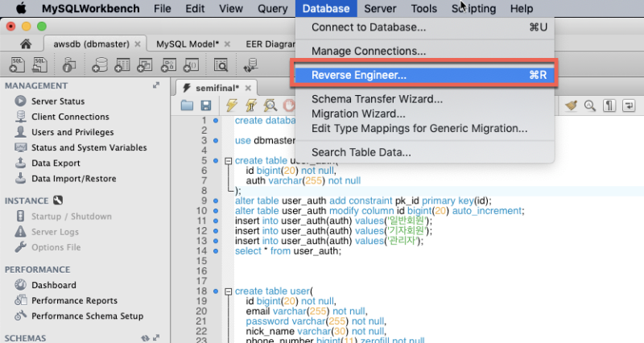644x343 pixels.
Task: Select Reverse Engineer from Database menu
Action: click(425, 75)
